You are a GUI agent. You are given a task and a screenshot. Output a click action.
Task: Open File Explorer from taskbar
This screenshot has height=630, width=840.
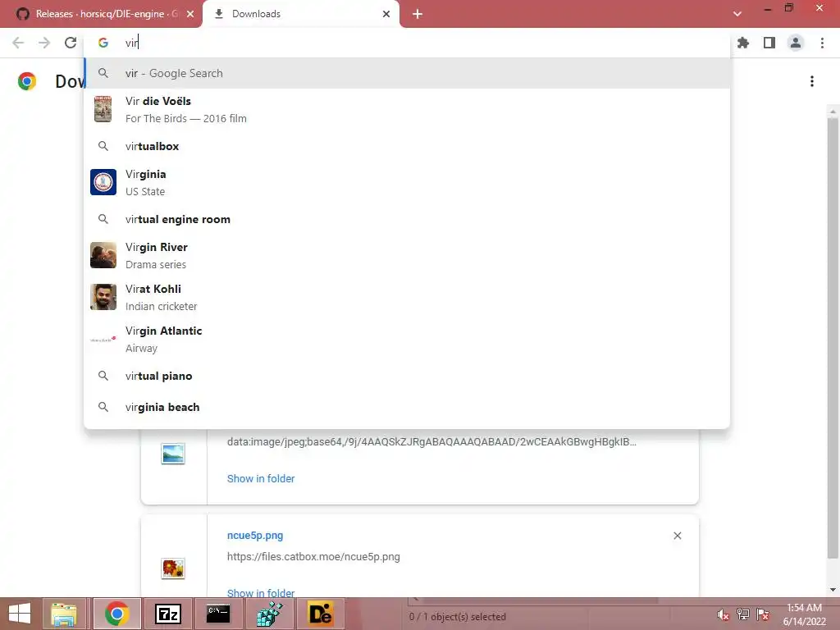(64, 614)
